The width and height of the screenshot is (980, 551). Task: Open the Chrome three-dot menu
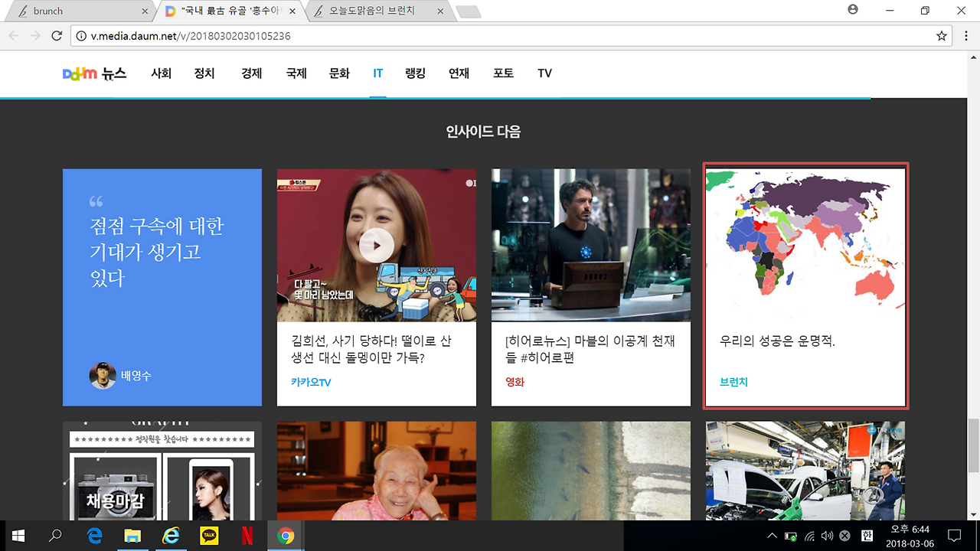(x=965, y=36)
